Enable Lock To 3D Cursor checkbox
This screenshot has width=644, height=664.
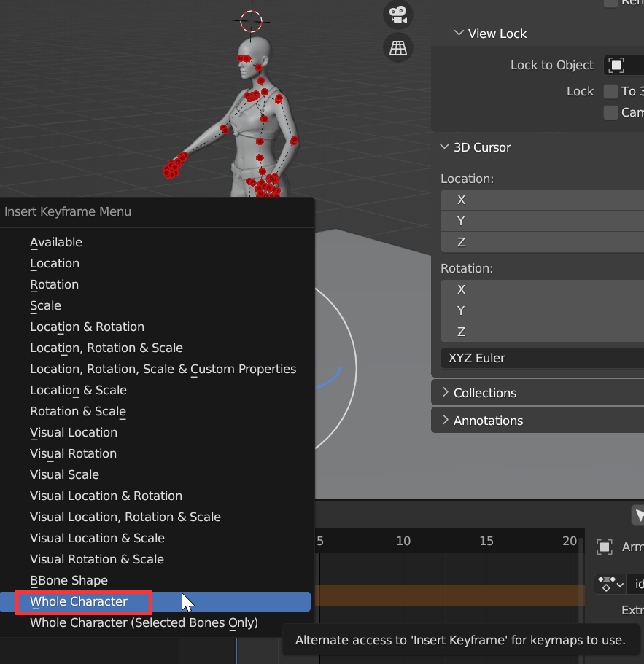(610, 91)
